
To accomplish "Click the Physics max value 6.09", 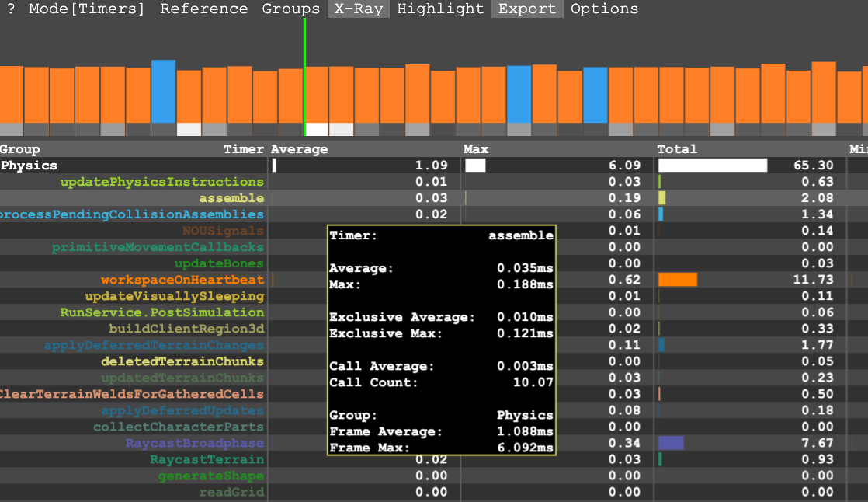I will 624,166.
